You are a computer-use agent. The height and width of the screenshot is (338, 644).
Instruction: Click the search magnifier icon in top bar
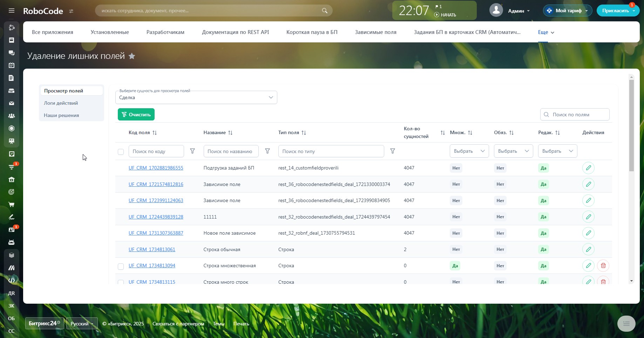coord(325,11)
